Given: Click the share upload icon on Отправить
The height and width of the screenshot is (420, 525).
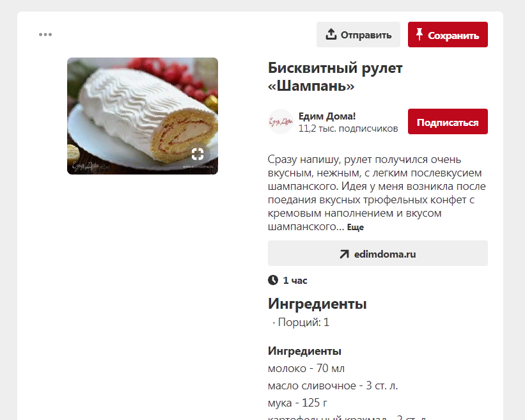Looking at the screenshot, I should tap(331, 34).
